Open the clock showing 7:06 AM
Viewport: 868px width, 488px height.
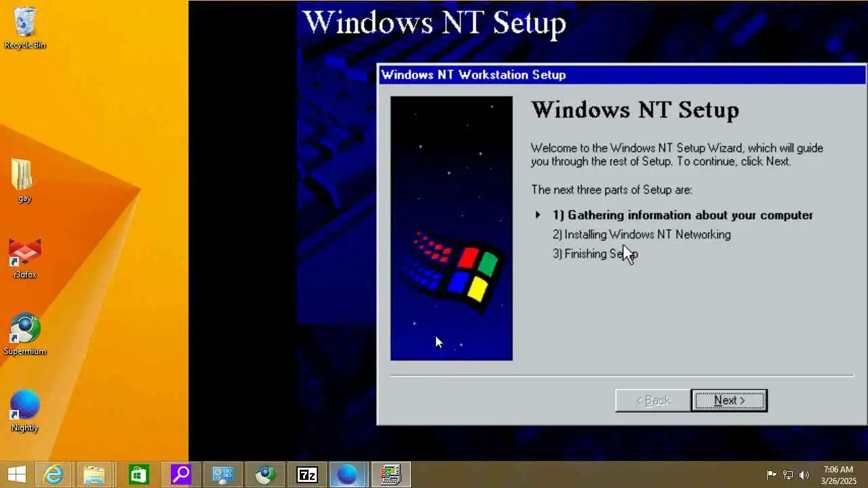[838, 475]
